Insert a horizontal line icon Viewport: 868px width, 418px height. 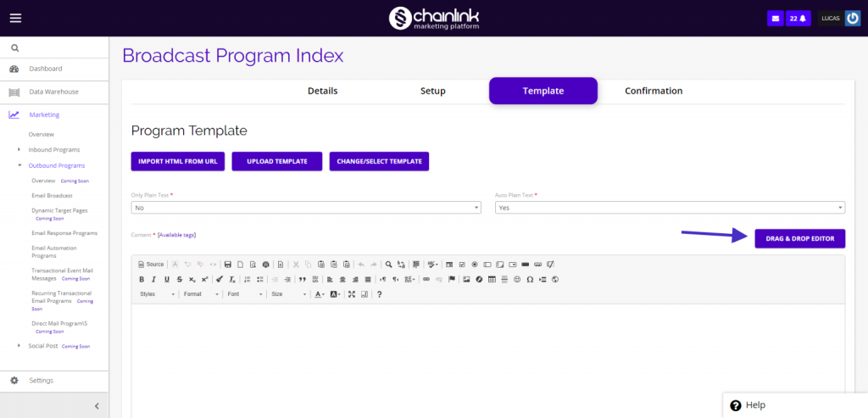tap(504, 279)
